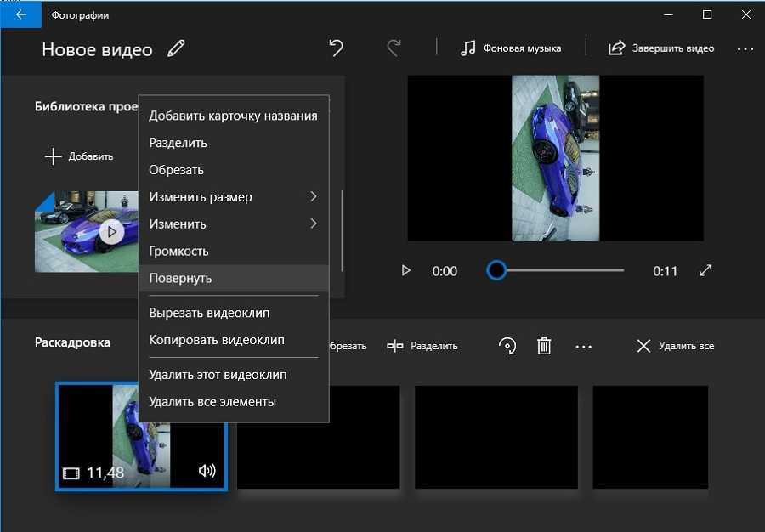This screenshot has height=532, width=765.
Task: Click the 'Фоновая музыка' button
Action: [511, 48]
